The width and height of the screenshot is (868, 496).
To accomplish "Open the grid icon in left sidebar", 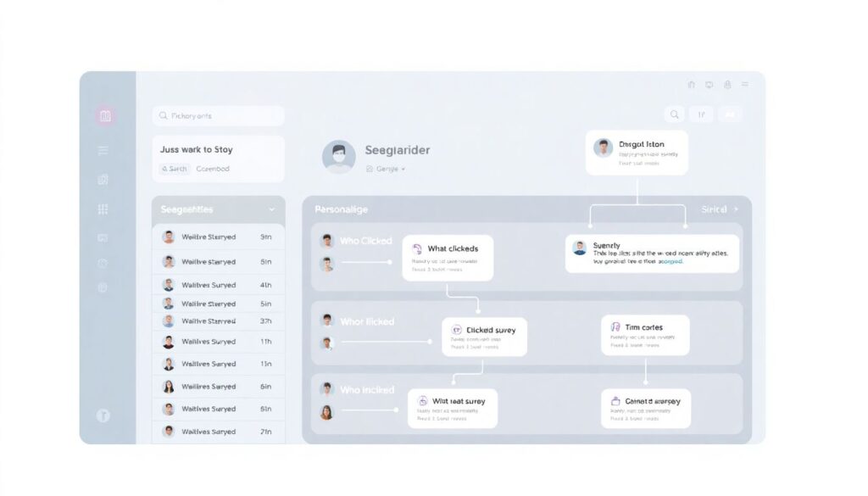I will click(x=103, y=209).
